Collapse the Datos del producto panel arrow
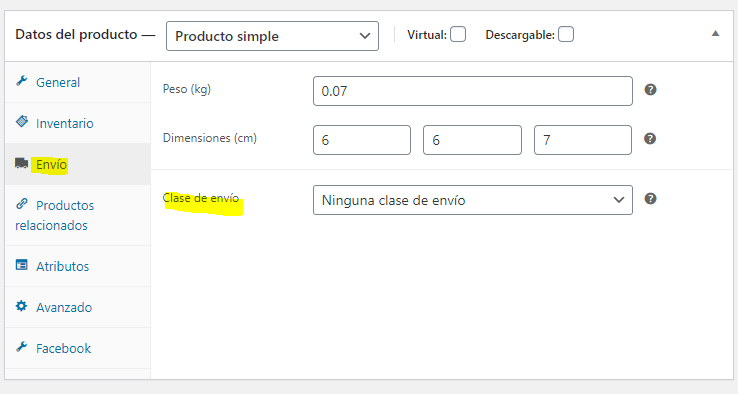Viewport: 738px width, 394px height. point(715,33)
